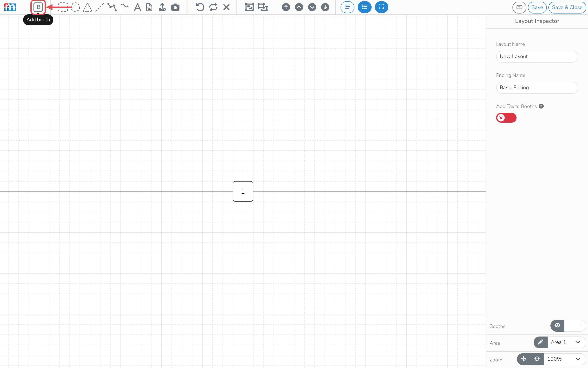Screen dimensions: 588x368
Task: Enable the Add Tax to Booths switch
Action: click(506, 118)
